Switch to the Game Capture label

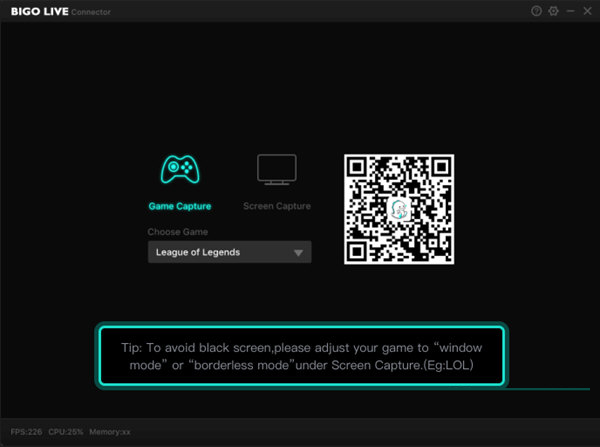tap(180, 206)
